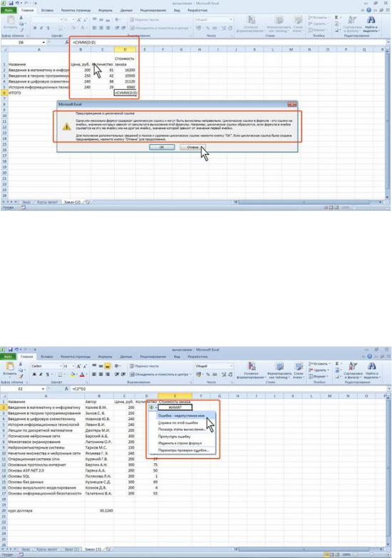Open the Calibri font name dropdown in lower Excel
The height and width of the screenshot is (558, 392).
tap(60, 366)
